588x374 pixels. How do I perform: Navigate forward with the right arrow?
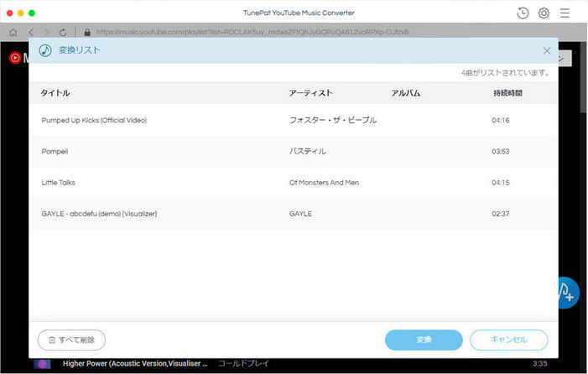46,32
